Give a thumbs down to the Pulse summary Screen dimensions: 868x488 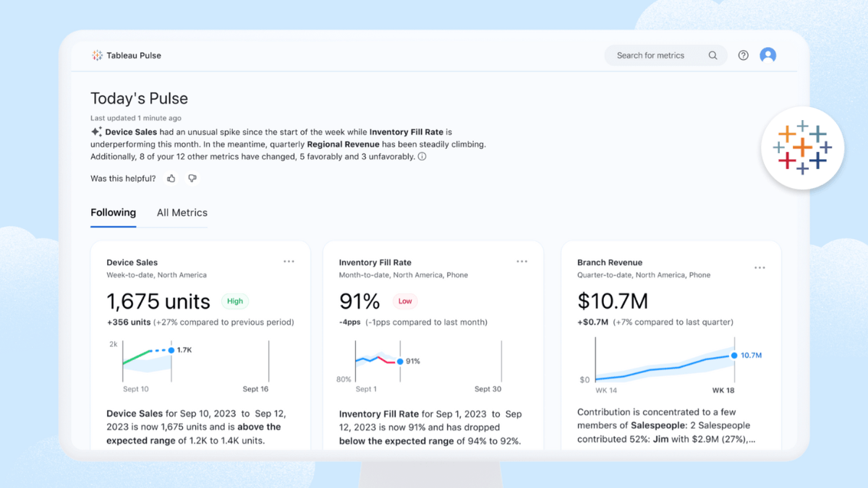point(192,178)
